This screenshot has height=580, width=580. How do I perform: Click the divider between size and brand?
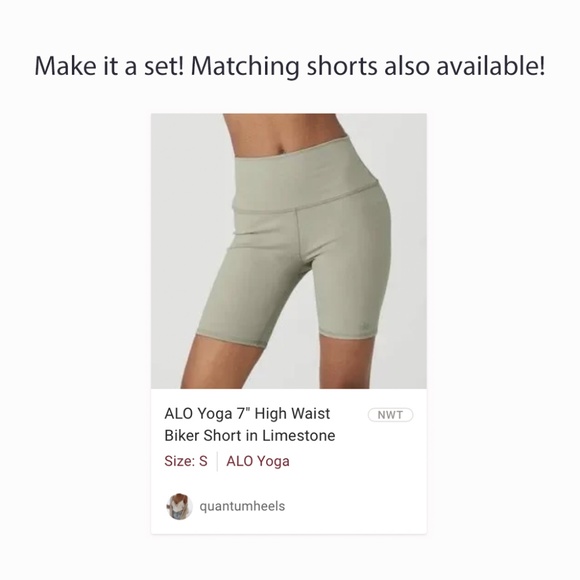(x=217, y=461)
